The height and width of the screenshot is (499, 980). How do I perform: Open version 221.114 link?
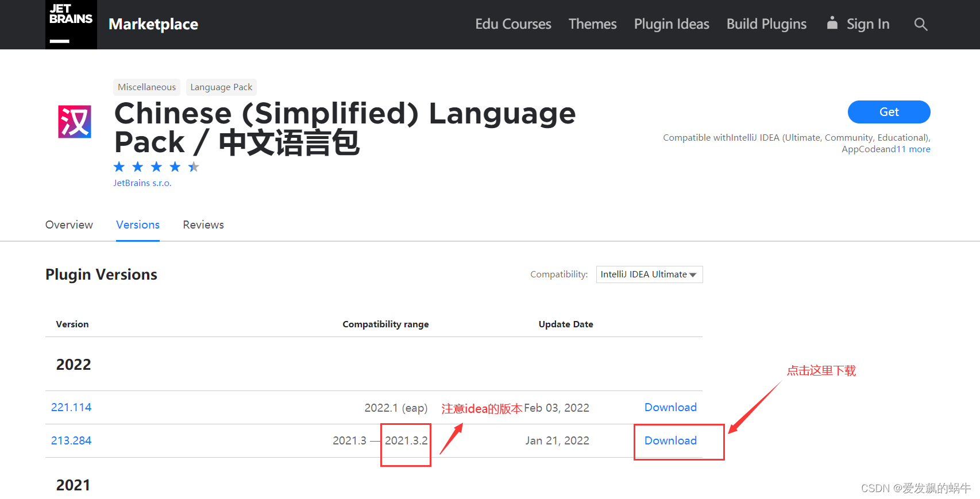71,407
